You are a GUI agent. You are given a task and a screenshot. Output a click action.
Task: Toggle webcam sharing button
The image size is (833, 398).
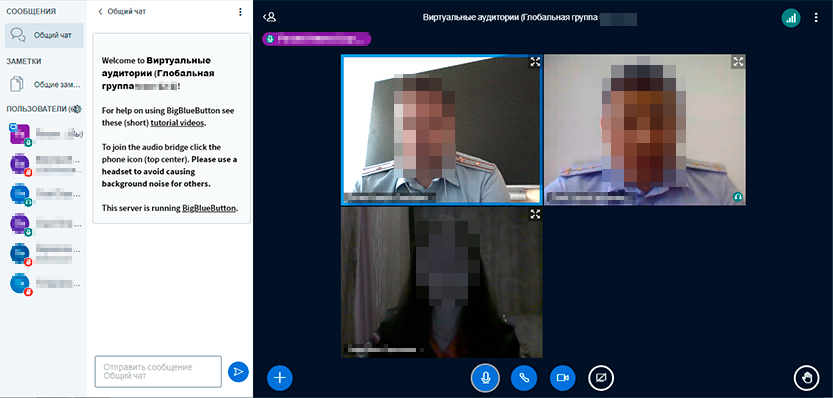point(563,378)
